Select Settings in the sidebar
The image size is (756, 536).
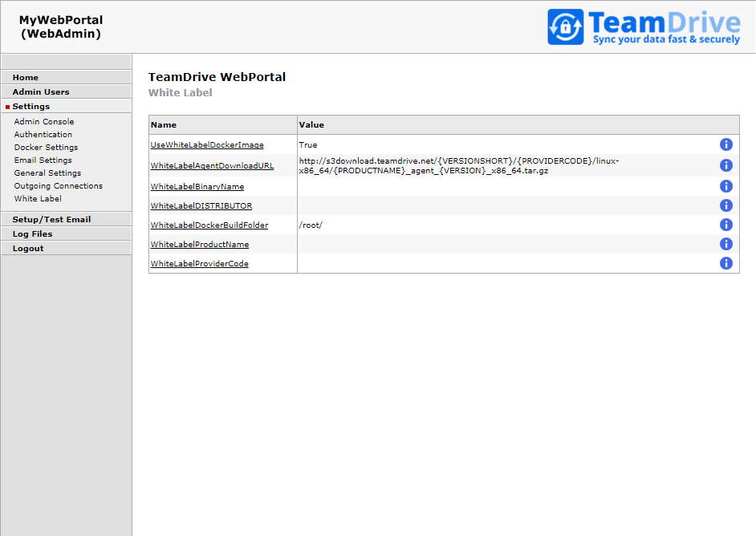click(x=66, y=106)
